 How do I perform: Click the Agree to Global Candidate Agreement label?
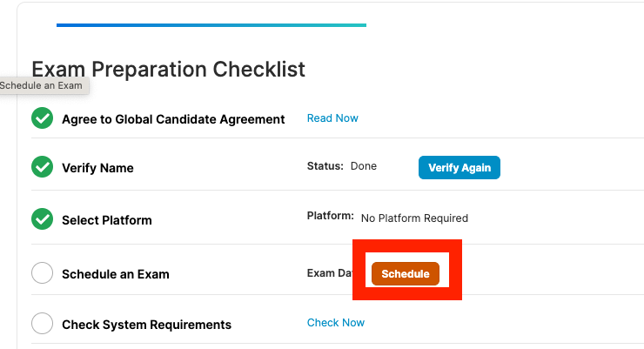click(173, 119)
